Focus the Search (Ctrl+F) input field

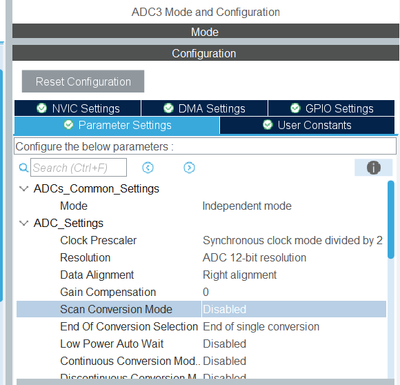78,168
